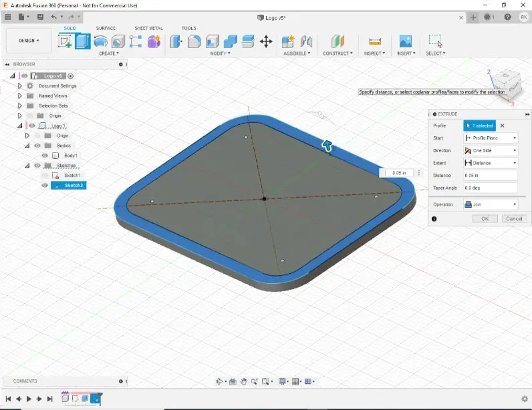Select the Revolve tool
This screenshot has width=532, height=410.
tap(101, 41)
